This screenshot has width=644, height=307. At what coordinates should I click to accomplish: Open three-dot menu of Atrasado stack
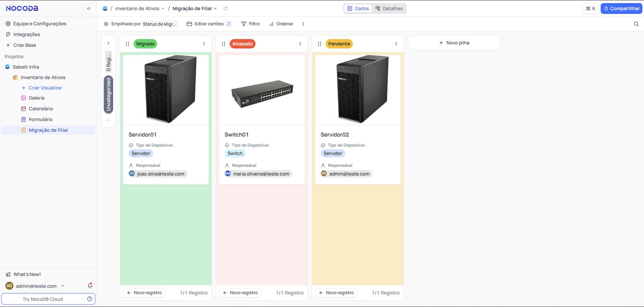300,44
